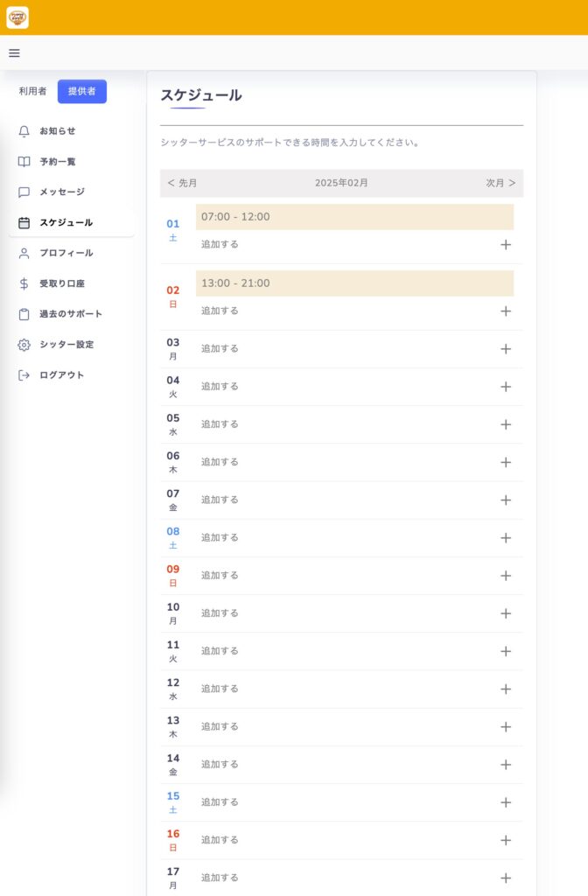Select the 13:00 - 21:00 time slot

click(x=354, y=283)
